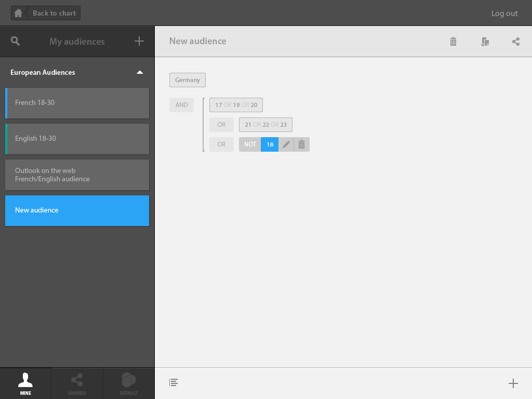Click the home icon in the top bar

(x=18, y=13)
